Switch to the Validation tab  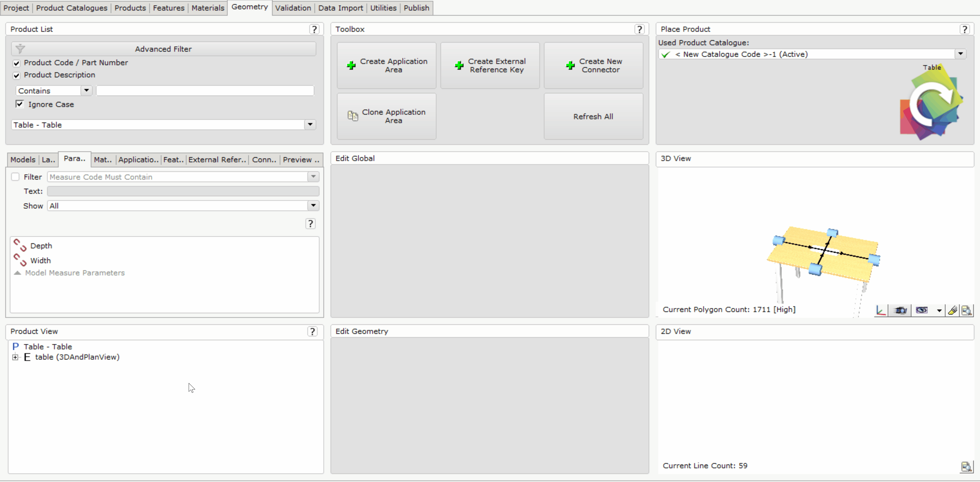293,8
